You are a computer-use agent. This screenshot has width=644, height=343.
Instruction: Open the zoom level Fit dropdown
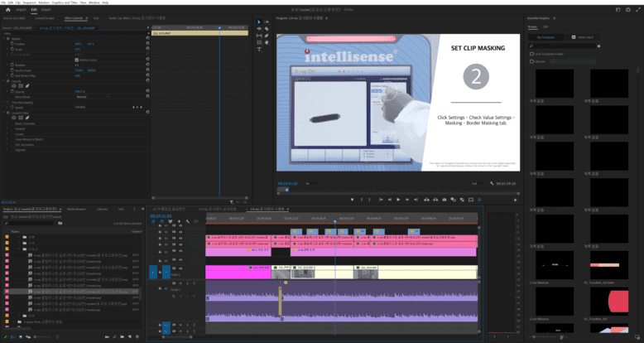pos(312,183)
